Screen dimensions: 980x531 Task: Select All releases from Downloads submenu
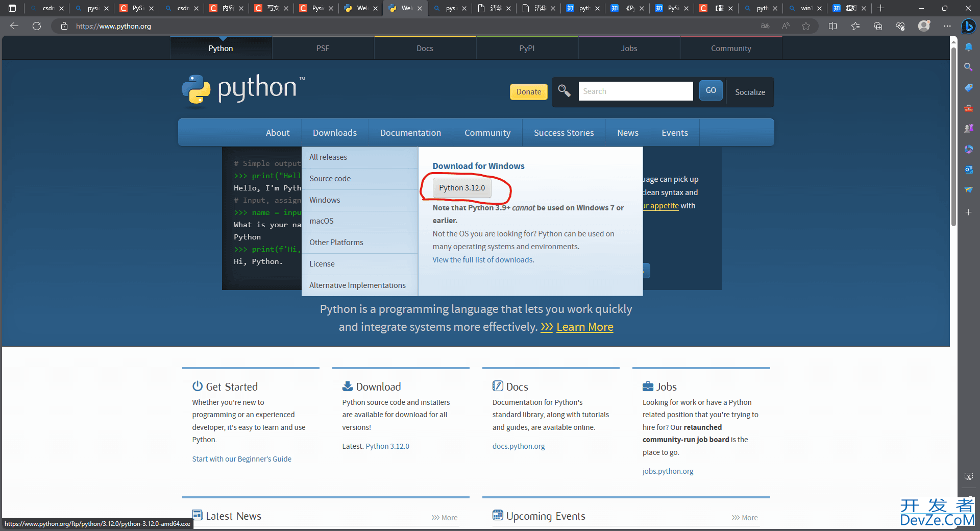(360, 157)
